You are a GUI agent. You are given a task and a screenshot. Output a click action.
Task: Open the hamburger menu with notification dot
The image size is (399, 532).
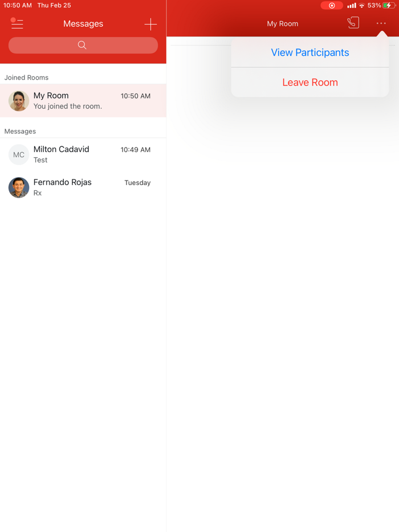click(17, 23)
